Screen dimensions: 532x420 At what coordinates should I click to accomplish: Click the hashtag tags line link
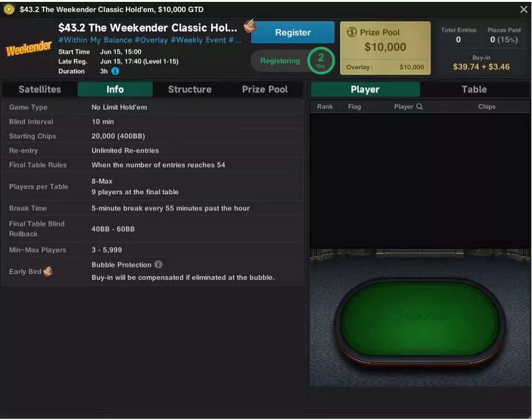(150, 40)
